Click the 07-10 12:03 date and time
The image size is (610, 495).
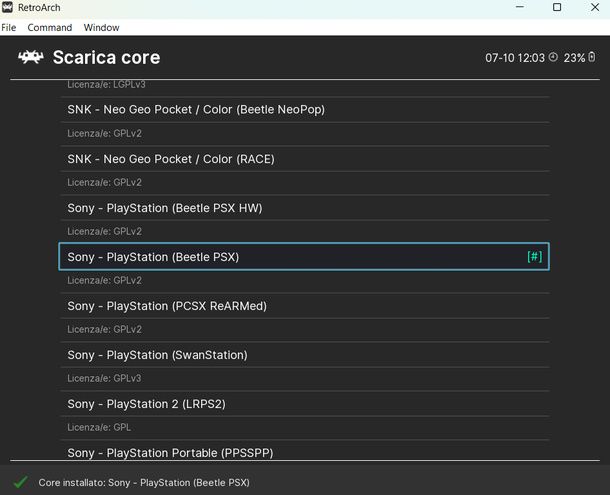515,58
